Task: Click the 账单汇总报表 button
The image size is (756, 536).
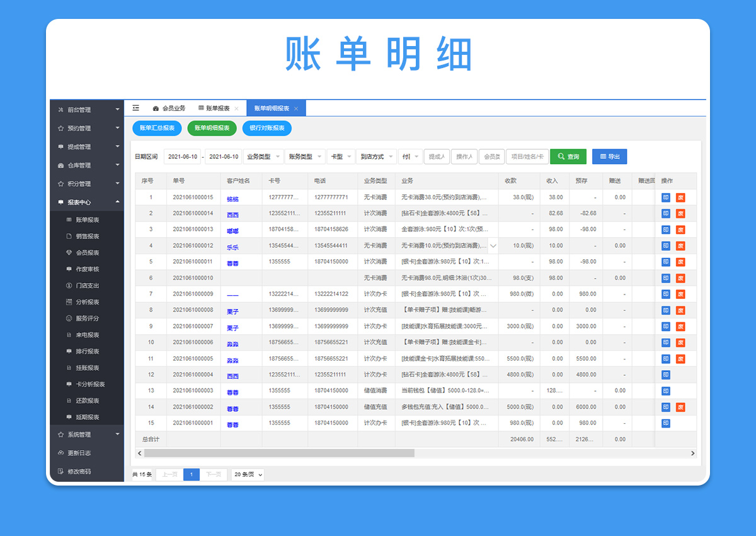Action: (x=157, y=128)
